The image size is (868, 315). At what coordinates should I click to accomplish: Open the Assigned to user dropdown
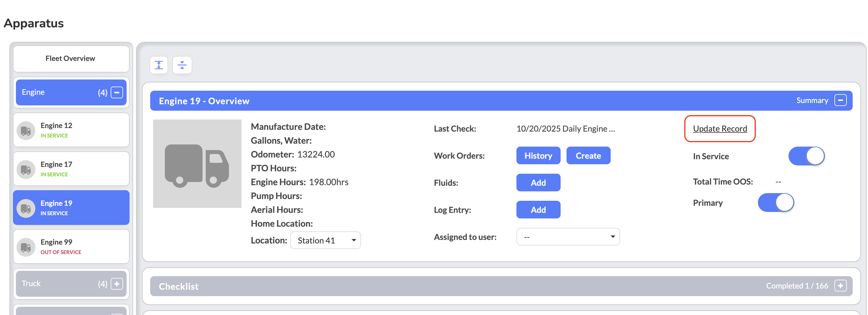point(568,237)
